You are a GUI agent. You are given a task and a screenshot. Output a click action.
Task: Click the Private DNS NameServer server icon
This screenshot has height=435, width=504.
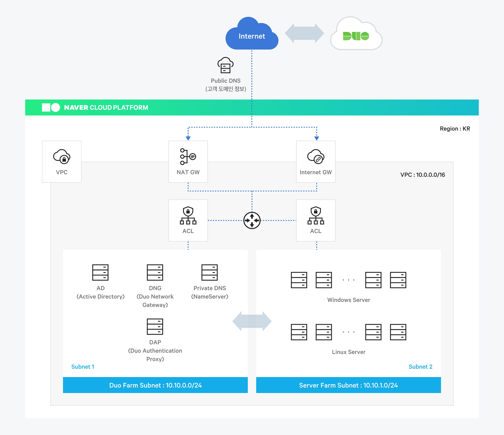pyautogui.click(x=209, y=272)
